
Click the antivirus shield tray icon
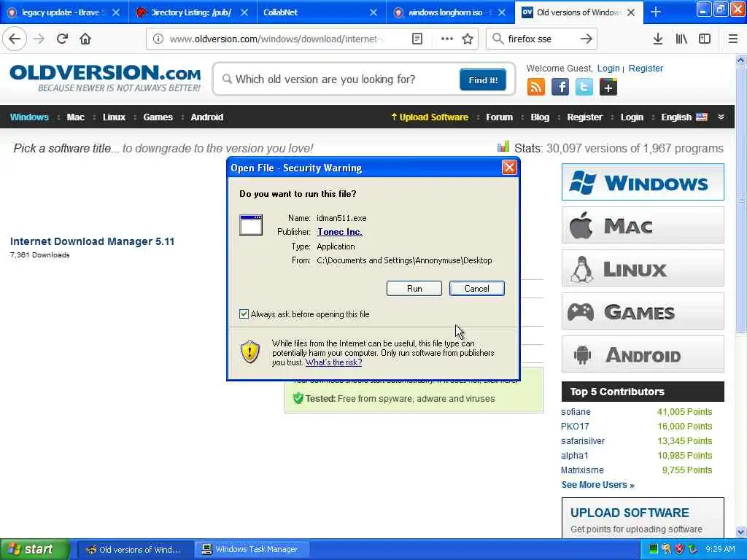click(x=679, y=549)
